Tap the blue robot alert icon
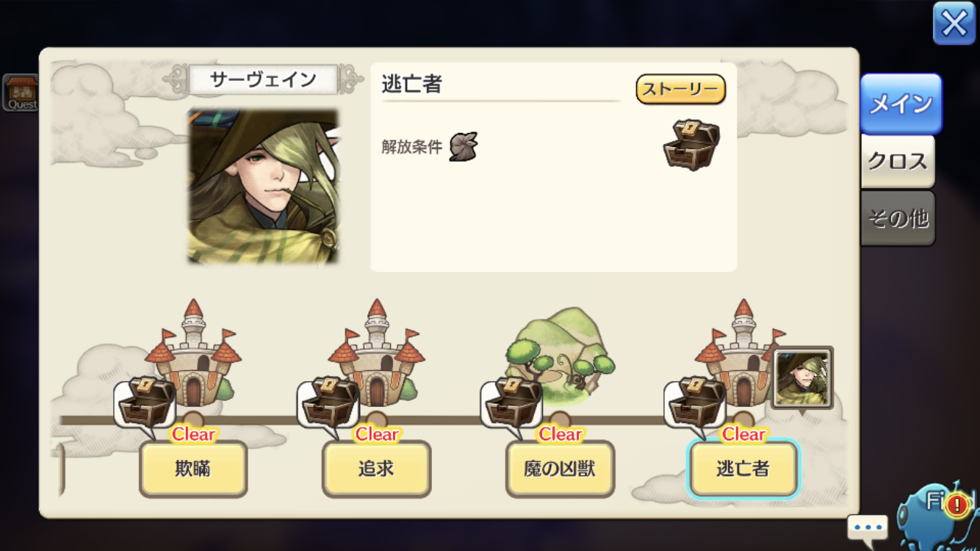This screenshot has width=980, height=551. (940, 514)
